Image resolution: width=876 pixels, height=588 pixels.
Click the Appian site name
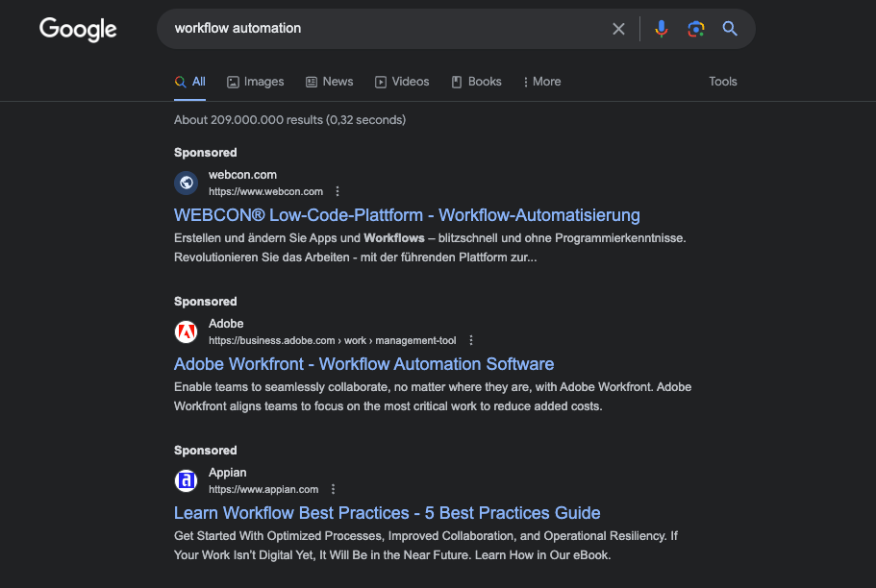(227, 473)
